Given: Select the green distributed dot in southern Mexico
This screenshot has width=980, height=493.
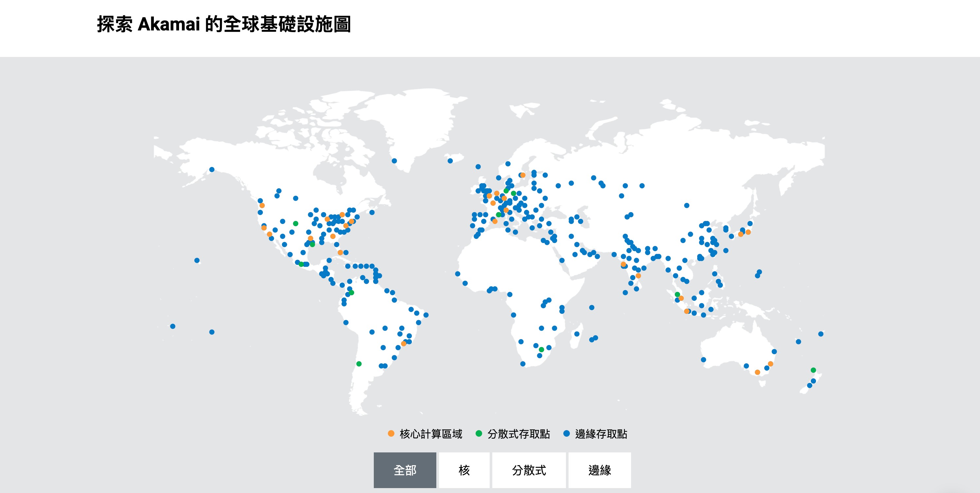Looking at the screenshot, I should coord(301,264).
